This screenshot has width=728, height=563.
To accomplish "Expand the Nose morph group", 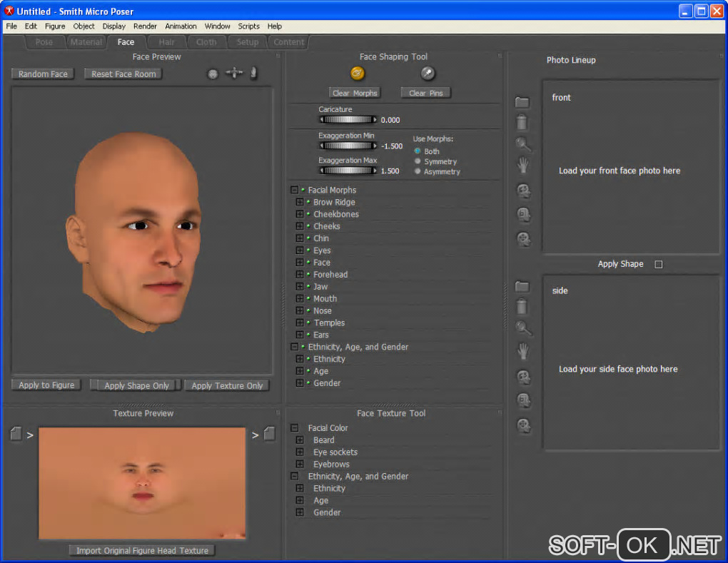I will (x=300, y=310).
